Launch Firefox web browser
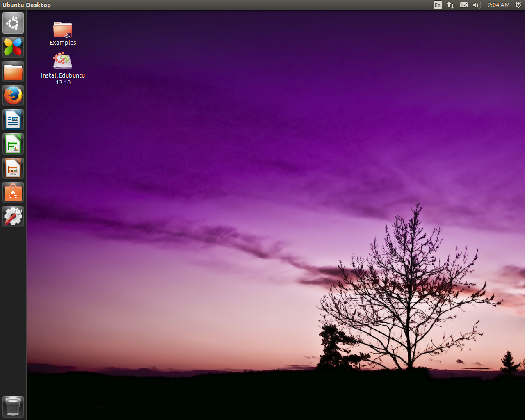The image size is (525, 420). click(x=13, y=96)
